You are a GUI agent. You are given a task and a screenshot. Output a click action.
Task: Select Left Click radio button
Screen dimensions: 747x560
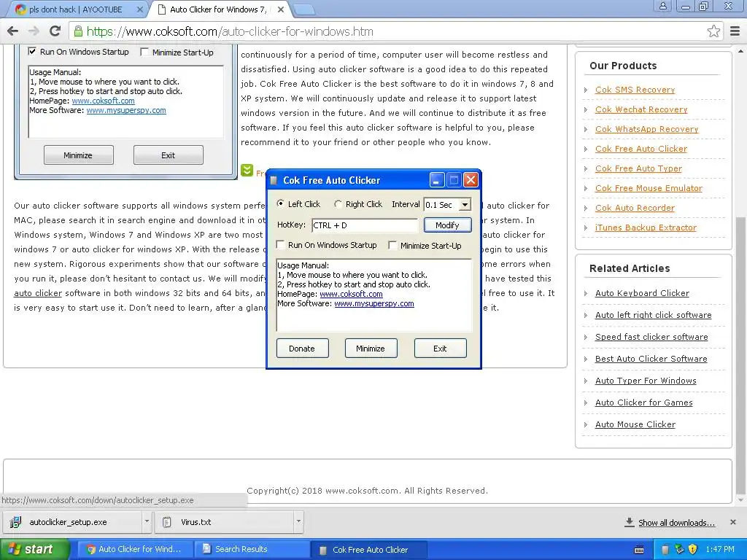[x=281, y=203]
